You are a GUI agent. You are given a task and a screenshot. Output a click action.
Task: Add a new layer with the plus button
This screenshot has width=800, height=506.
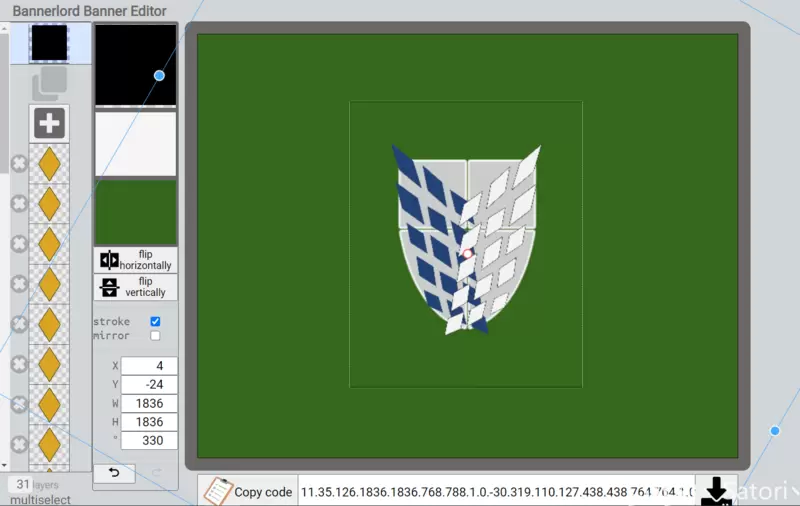click(49, 123)
